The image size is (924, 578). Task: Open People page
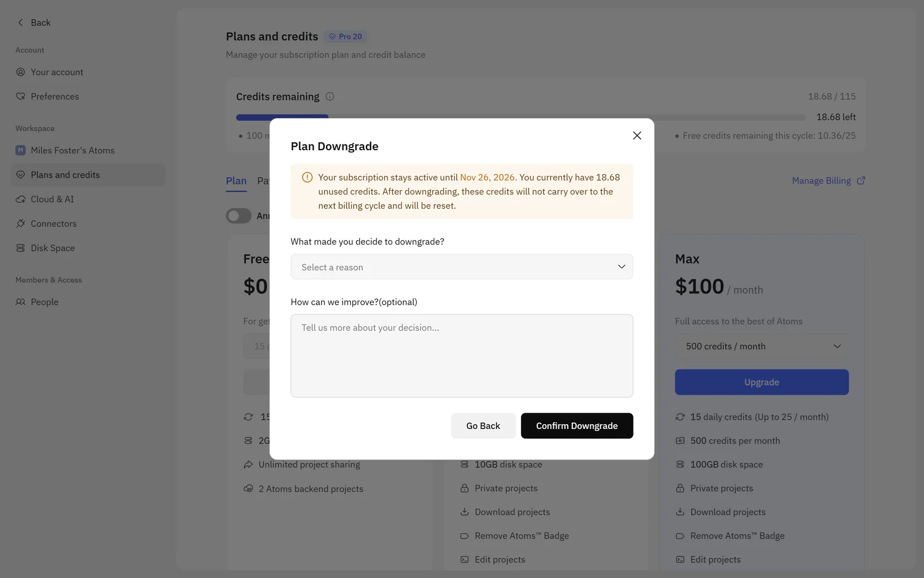click(x=88, y=302)
